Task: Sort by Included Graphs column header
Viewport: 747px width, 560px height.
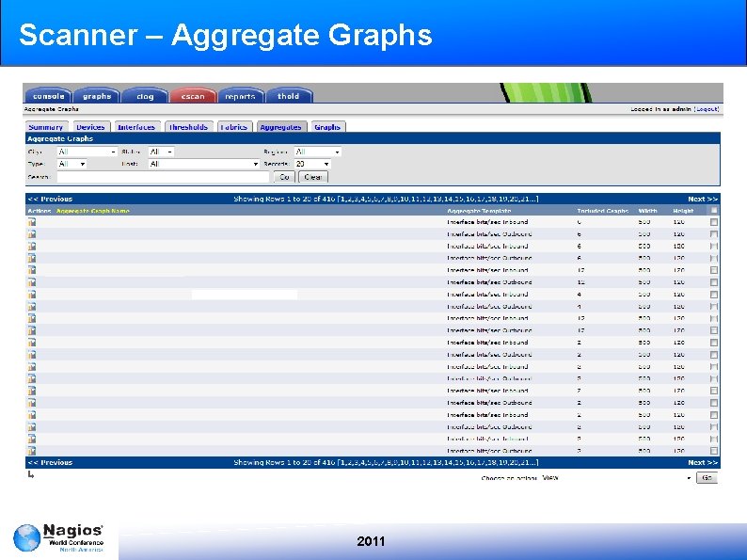Action: pos(603,211)
